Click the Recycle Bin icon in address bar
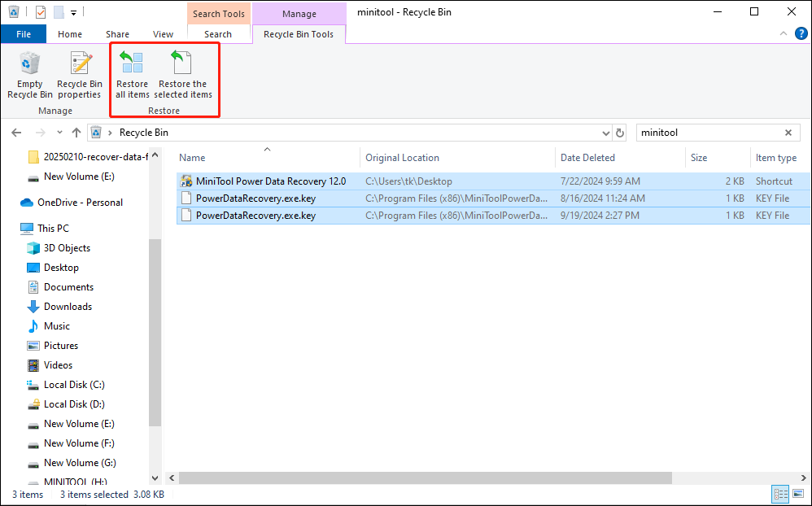This screenshot has width=812, height=506. pyautogui.click(x=96, y=132)
